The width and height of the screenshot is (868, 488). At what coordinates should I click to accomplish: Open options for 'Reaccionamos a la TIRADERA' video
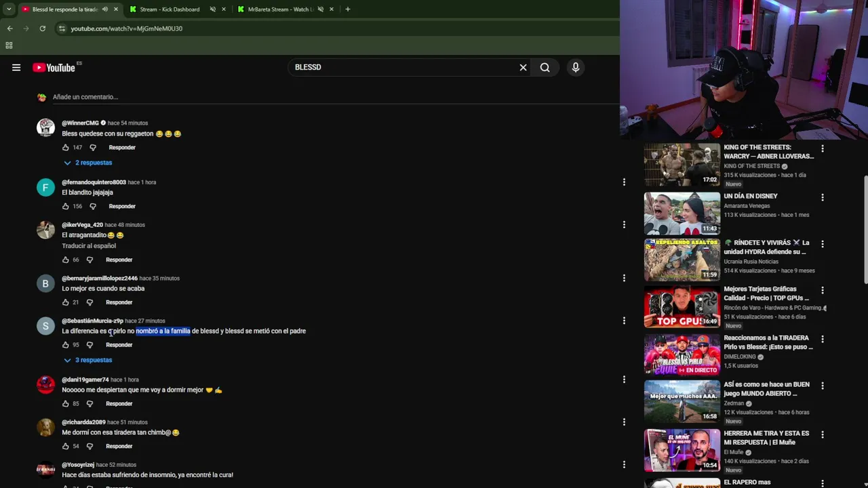pos(823,339)
